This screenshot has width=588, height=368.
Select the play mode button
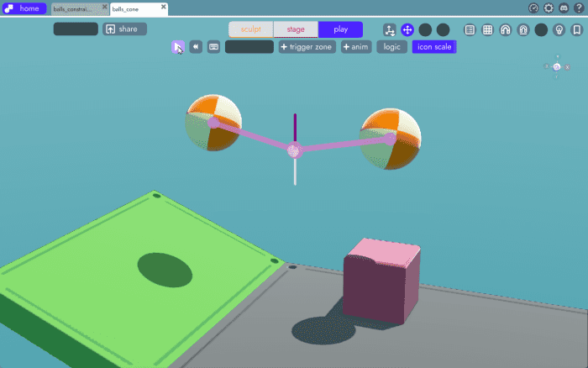tap(340, 29)
